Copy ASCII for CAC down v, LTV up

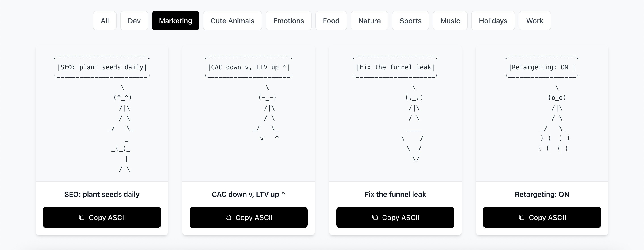coord(249,217)
